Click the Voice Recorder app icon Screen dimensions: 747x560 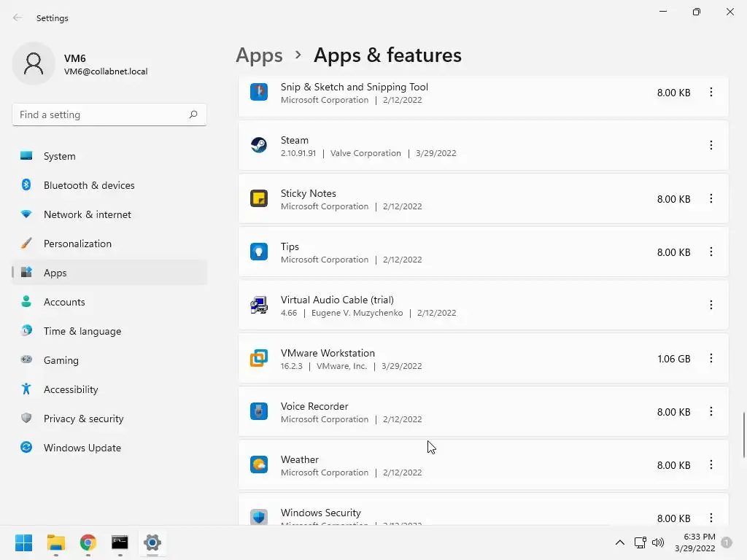point(259,411)
